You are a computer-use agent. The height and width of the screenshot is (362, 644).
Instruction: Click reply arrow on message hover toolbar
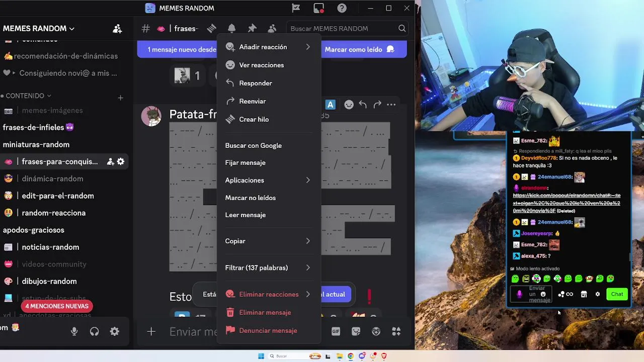pyautogui.click(x=363, y=105)
